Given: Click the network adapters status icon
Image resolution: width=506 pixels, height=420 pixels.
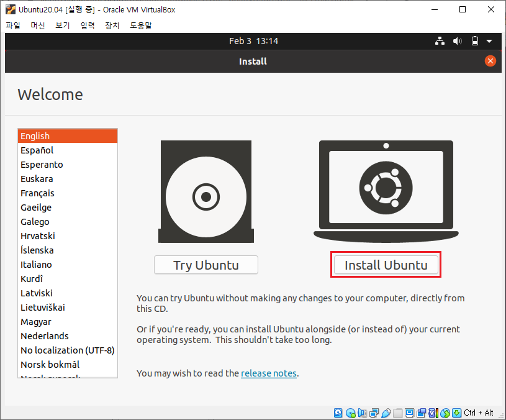Looking at the screenshot, I should (374, 413).
